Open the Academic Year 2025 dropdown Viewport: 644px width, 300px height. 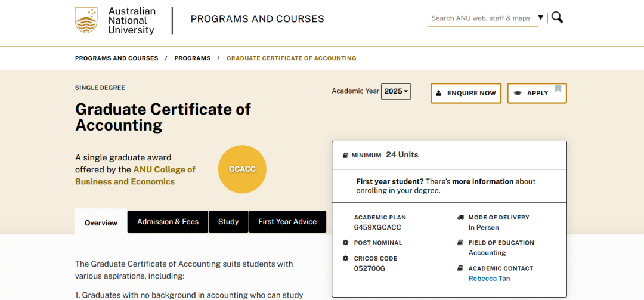pos(396,91)
